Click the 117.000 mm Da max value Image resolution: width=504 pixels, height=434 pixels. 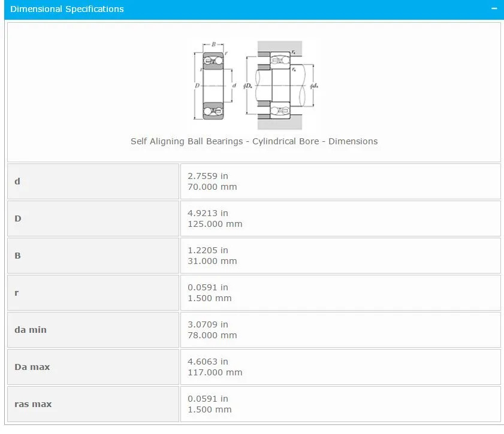pyautogui.click(x=215, y=373)
